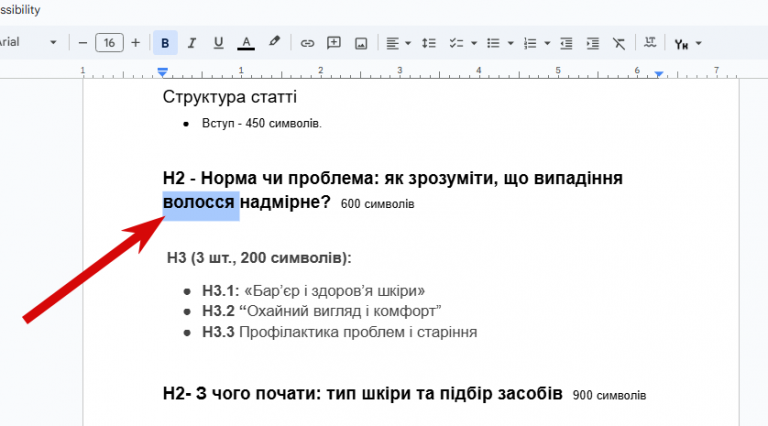Click the line 'Н3 (3 шт., 200 символів):'
The image size is (768, 426).
[x=259, y=258]
